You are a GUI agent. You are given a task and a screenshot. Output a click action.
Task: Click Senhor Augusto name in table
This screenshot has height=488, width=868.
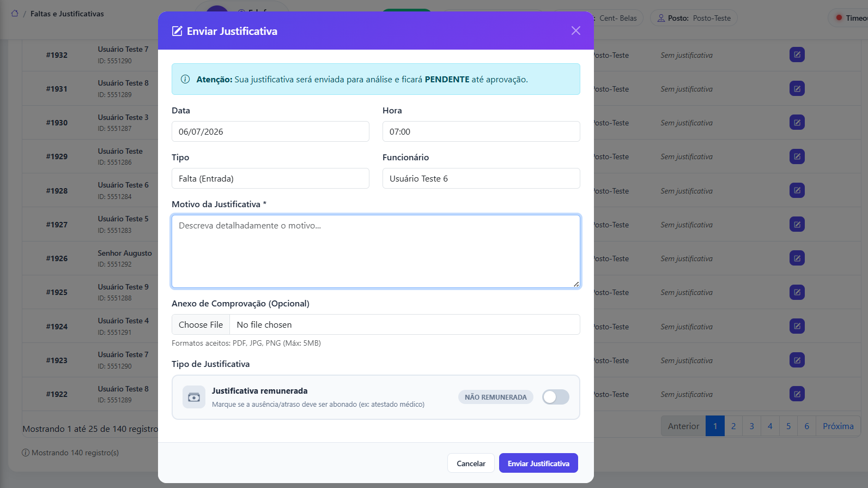click(x=125, y=253)
